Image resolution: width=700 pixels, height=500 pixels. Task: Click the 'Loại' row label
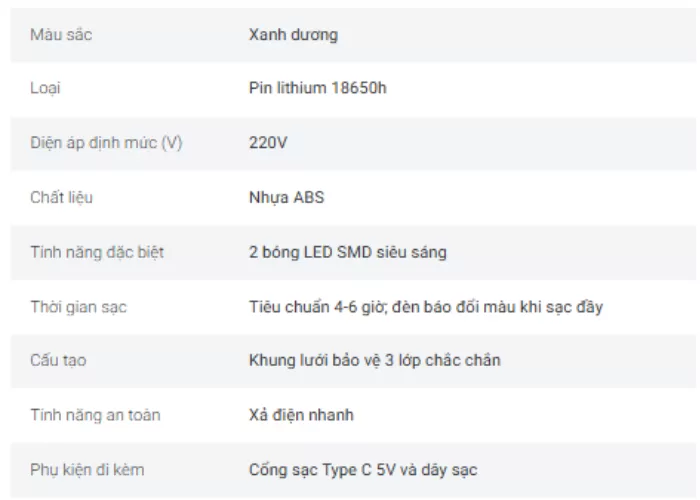(45, 89)
